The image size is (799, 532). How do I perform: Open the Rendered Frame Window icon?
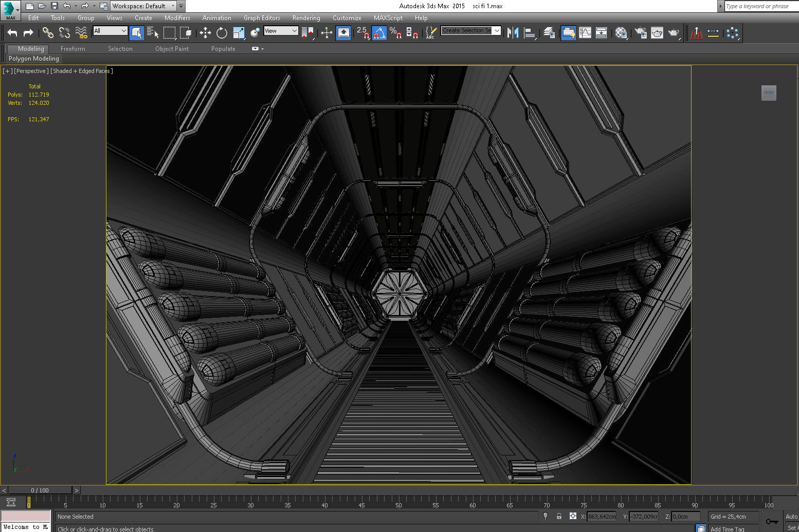pos(657,33)
